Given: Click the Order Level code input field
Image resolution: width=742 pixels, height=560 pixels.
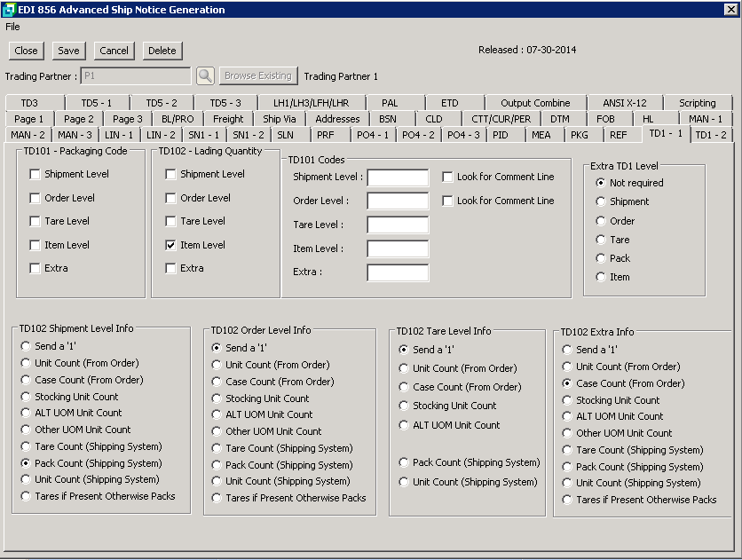Looking at the screenshot, I should pyautogui.click(x=398, y=201).
